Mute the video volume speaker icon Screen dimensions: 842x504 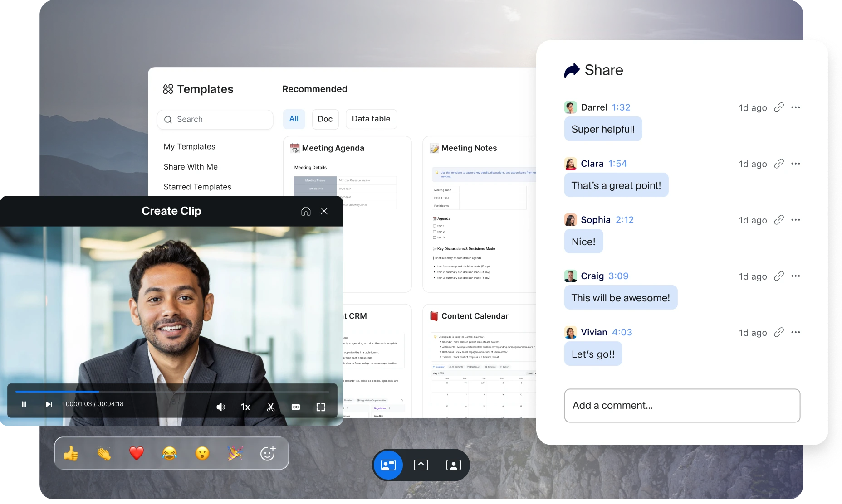pos(220,407)
